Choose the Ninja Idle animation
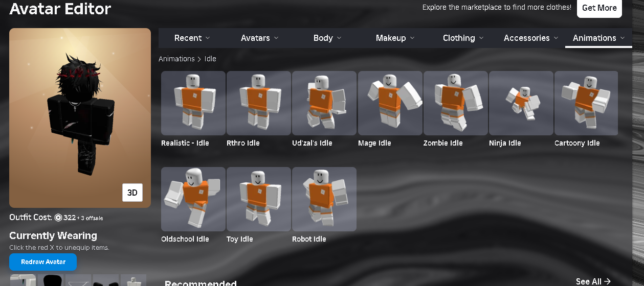 (521, 103)
